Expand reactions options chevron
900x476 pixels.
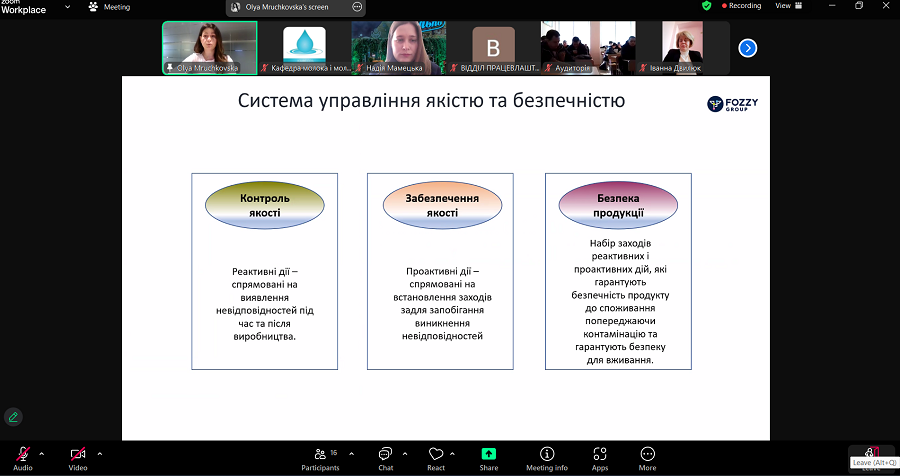tap(452, 454)
